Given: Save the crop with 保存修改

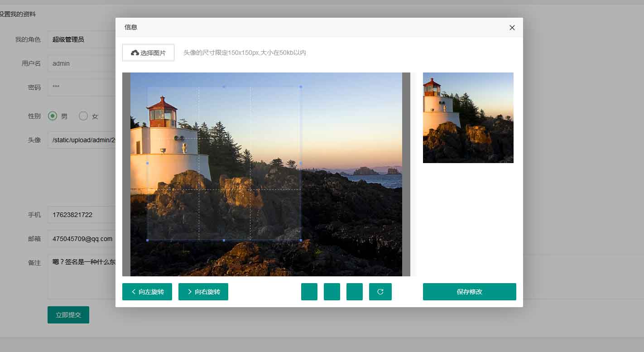Looking at the screenshot, I should click(469, 292).
